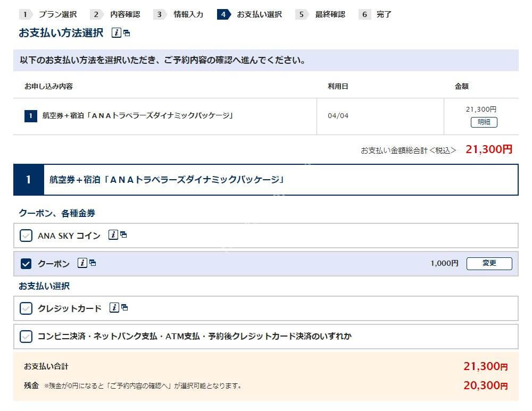Select step 4 お支払い選択

[x=250, y=14]
